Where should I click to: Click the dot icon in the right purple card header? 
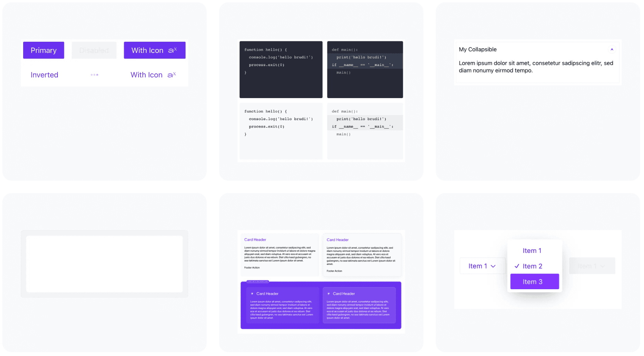329,294
